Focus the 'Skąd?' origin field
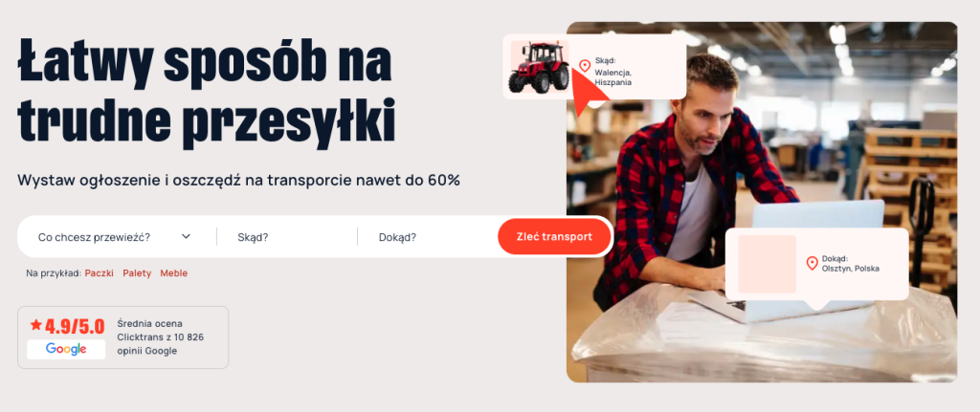The width and height of the screenshot is (980, 412). 287,236
